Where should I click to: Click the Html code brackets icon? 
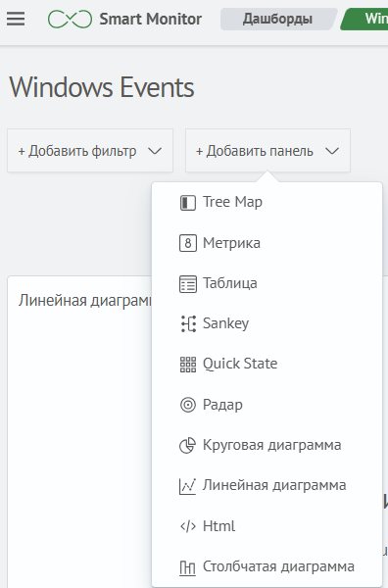[x=188, y=526]
